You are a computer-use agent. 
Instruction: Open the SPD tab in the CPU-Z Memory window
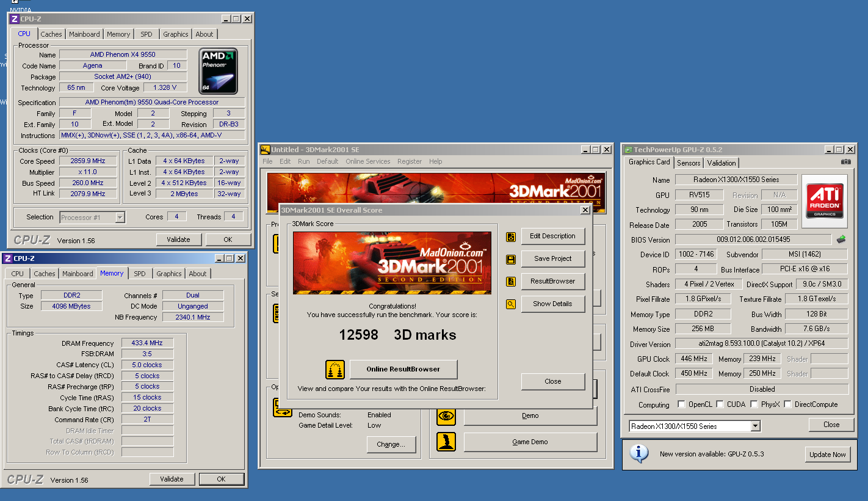(x=140, y=274)
